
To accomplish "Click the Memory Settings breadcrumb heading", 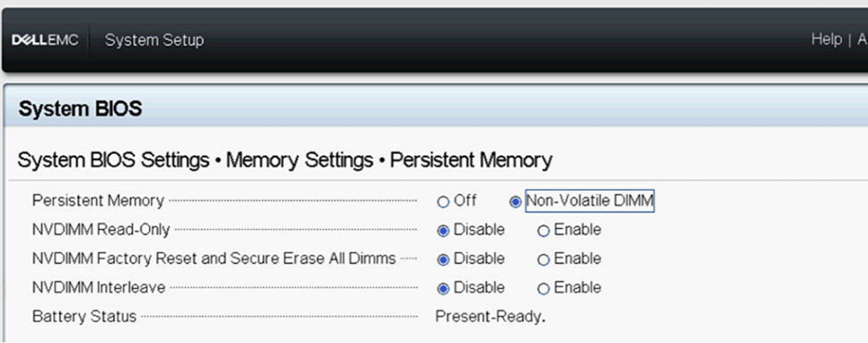I will tap(299, 160).
